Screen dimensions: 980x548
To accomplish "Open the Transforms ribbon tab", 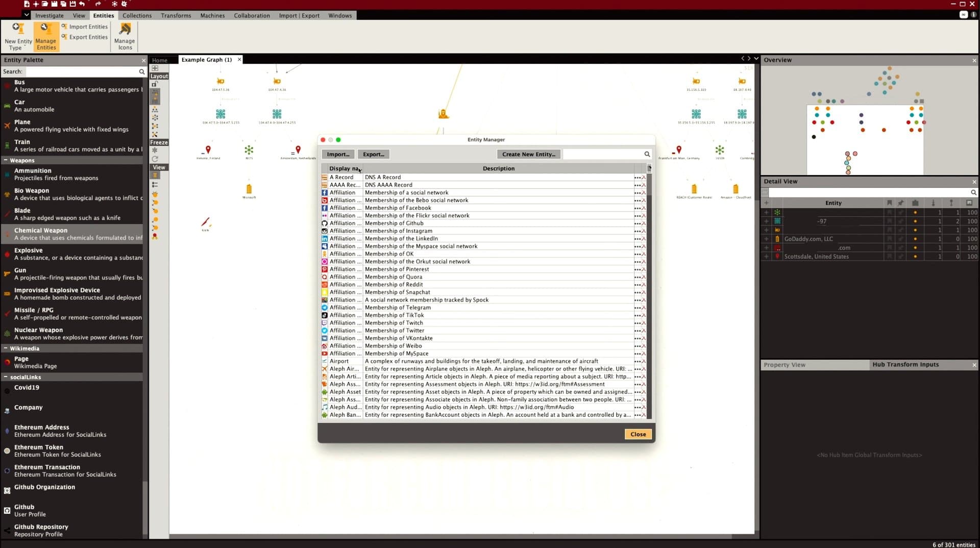I will pyautogui.click(x=176, y=15).
